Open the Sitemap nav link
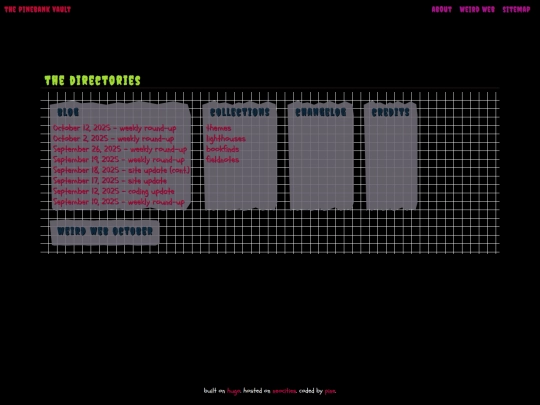 pos(516,9)
